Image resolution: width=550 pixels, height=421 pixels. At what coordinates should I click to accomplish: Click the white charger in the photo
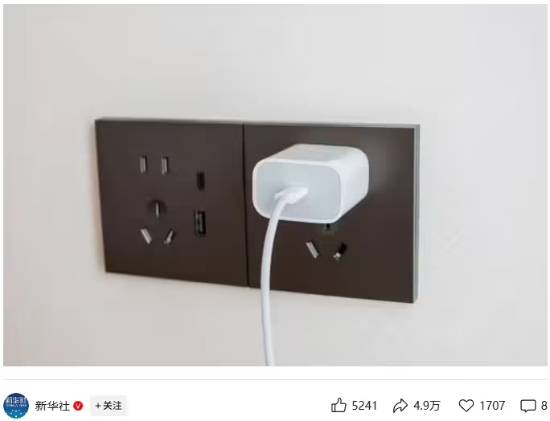pyautogui.click(x=311, y=182)
